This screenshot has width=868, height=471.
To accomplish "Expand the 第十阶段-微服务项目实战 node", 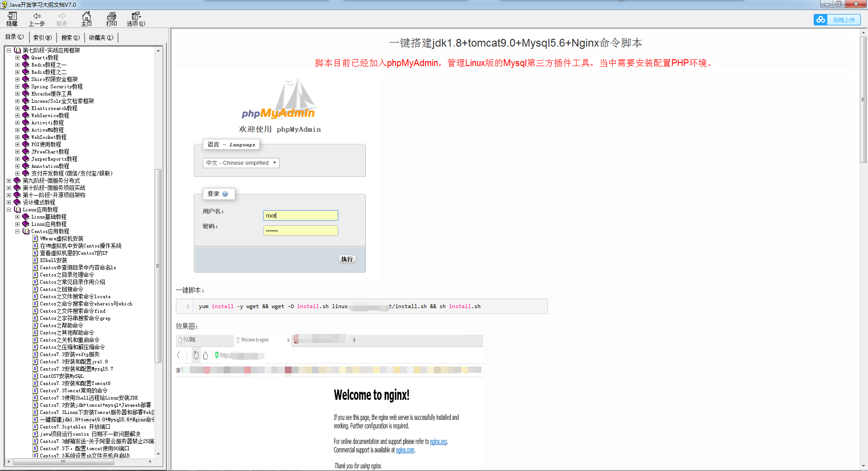I will 9,188.
